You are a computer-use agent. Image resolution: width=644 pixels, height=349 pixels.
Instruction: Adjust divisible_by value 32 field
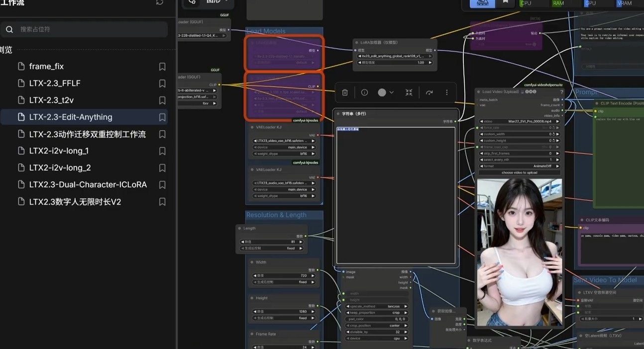377,332
